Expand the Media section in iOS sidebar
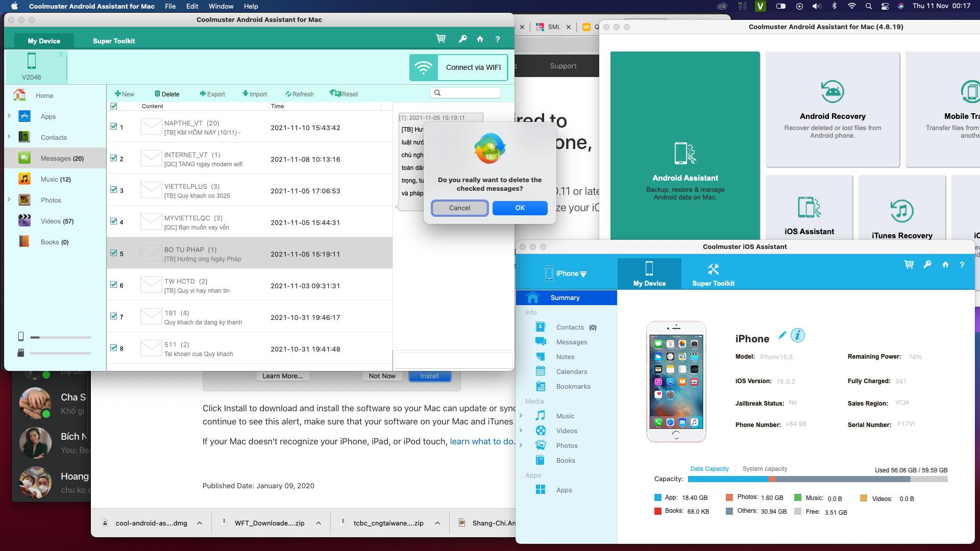The image size is (980, 551). point(534,401)
